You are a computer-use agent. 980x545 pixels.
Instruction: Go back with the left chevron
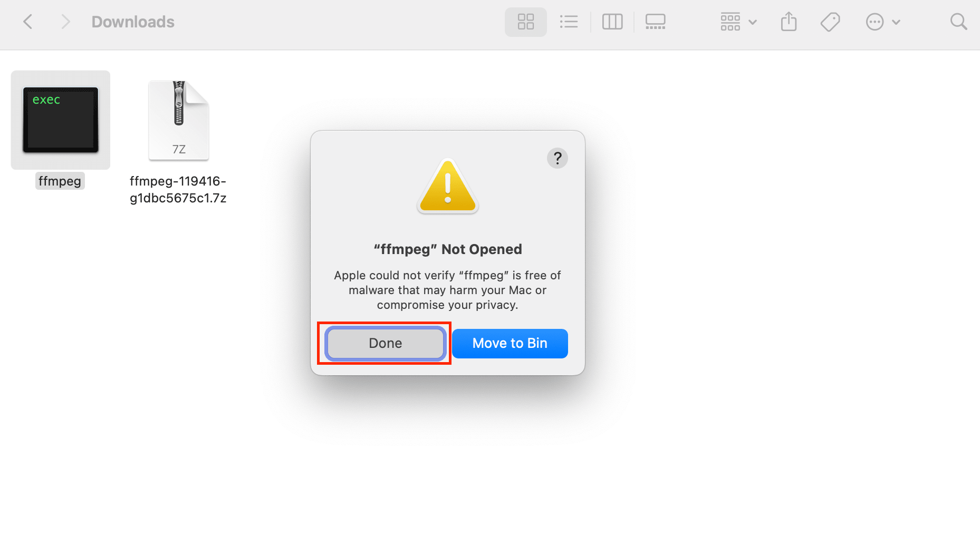click(28, 22)
